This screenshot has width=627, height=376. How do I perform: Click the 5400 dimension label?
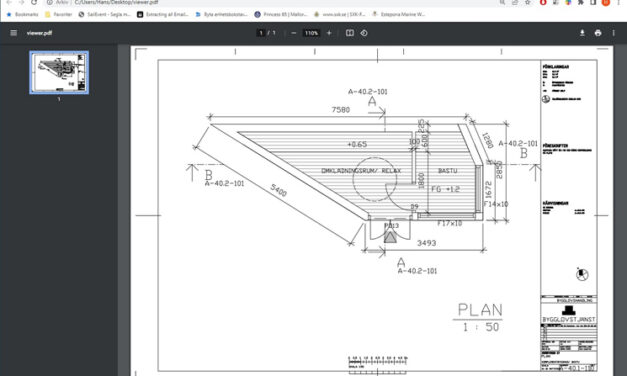coord(279,190)
